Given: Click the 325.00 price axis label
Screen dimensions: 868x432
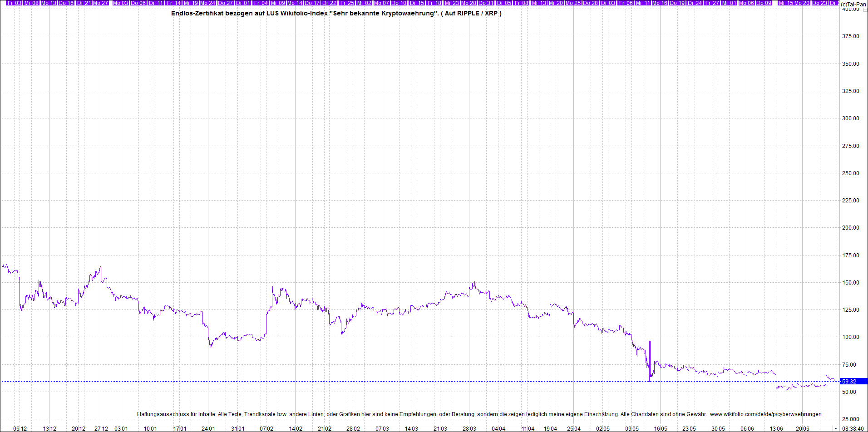Looking at the screenshot, I should click(x=851, y=91).
